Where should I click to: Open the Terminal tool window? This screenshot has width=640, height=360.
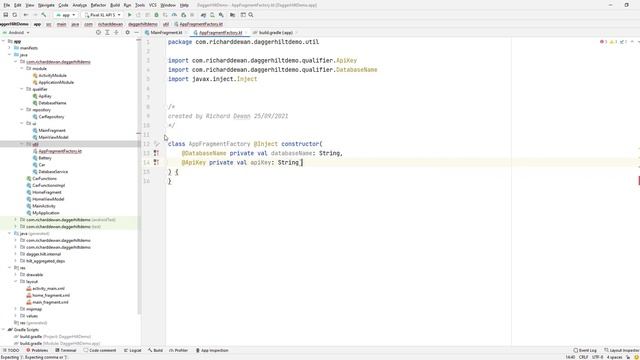pyautogui.click(x=66, y=350)
